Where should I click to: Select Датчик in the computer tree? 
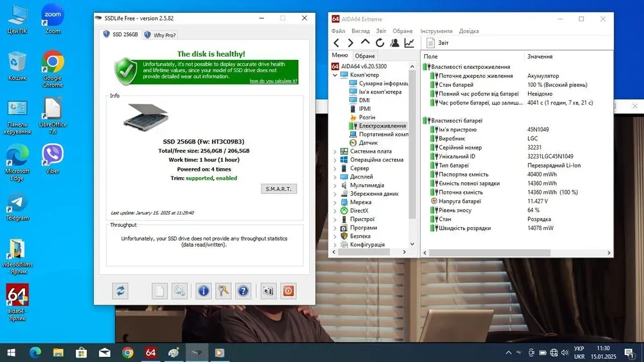click(x=368, y=142)
